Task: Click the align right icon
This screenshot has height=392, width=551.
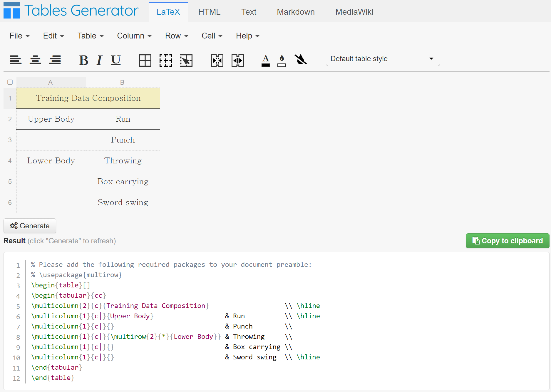Action: click(x=55, y=60)
